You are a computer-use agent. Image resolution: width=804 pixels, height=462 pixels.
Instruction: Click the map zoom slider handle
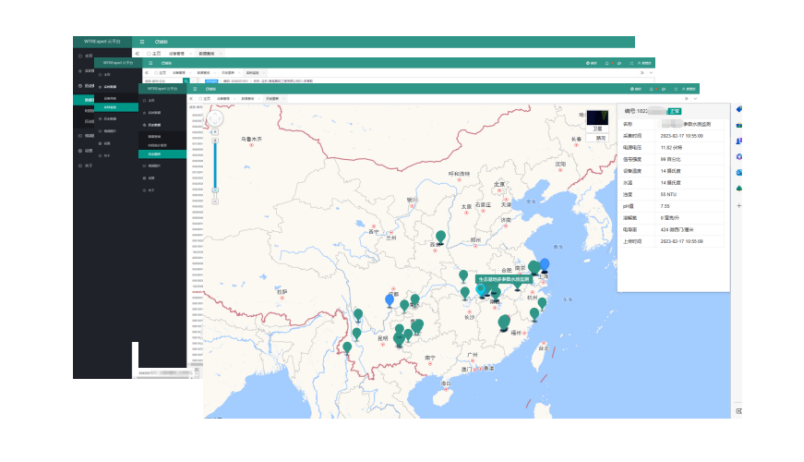(215, 190)
